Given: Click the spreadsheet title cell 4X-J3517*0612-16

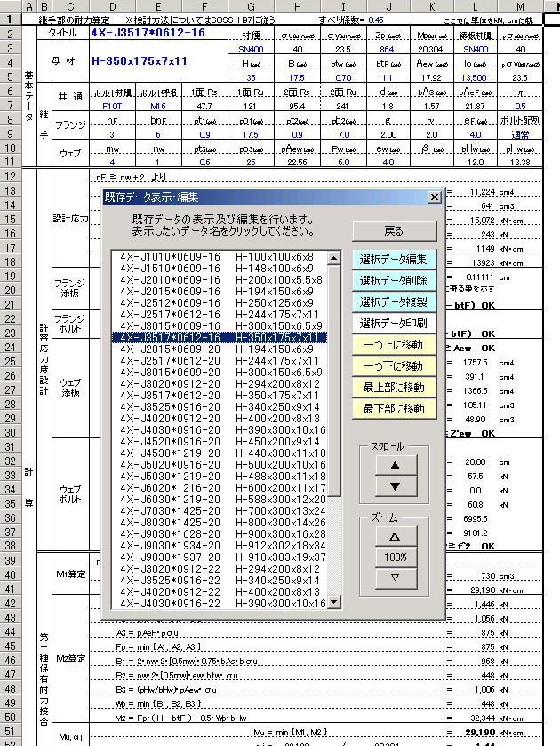Looking at the screenshot, I should 158,33.
